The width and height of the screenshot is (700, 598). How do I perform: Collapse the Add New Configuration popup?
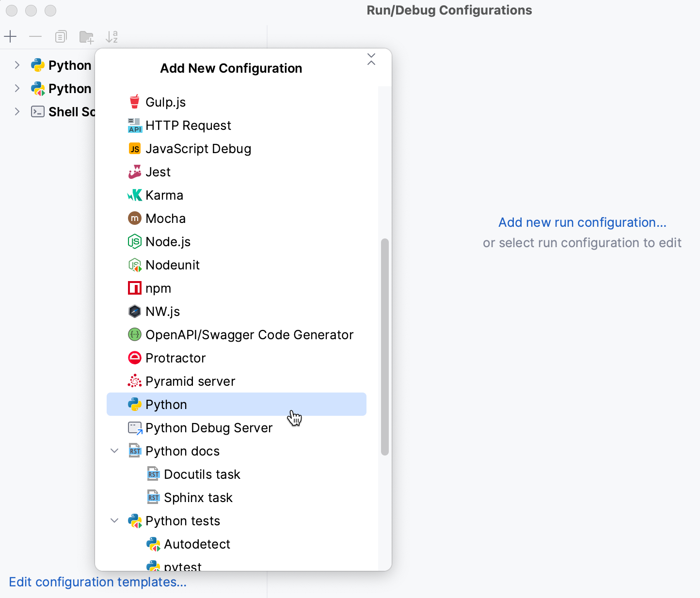[371, 58]
